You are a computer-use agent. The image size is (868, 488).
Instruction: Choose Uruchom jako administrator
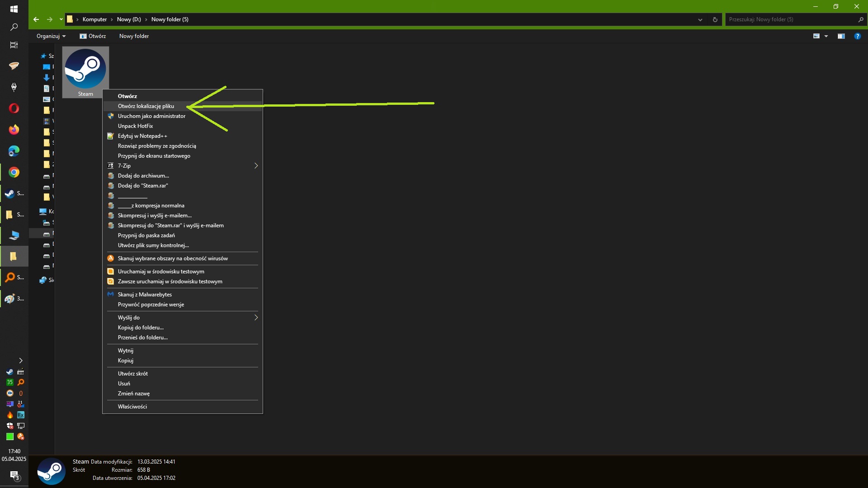151,116
